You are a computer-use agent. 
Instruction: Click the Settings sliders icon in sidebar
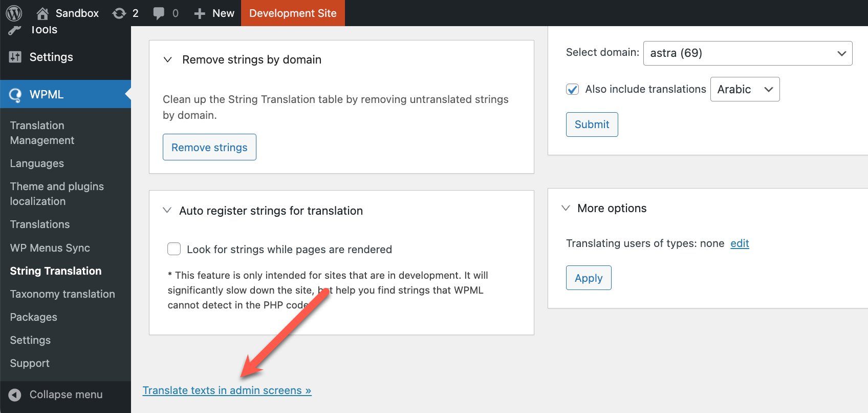(15, 57)
